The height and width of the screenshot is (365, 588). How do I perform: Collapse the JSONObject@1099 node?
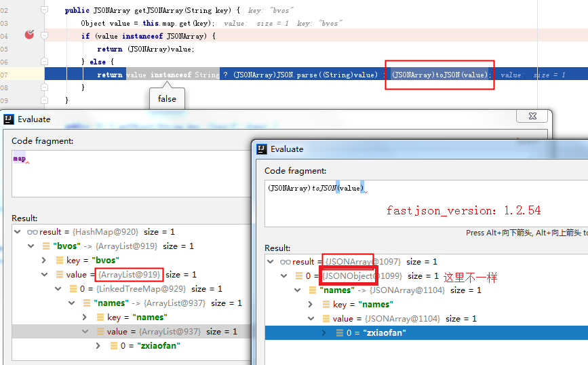point(284,276)
